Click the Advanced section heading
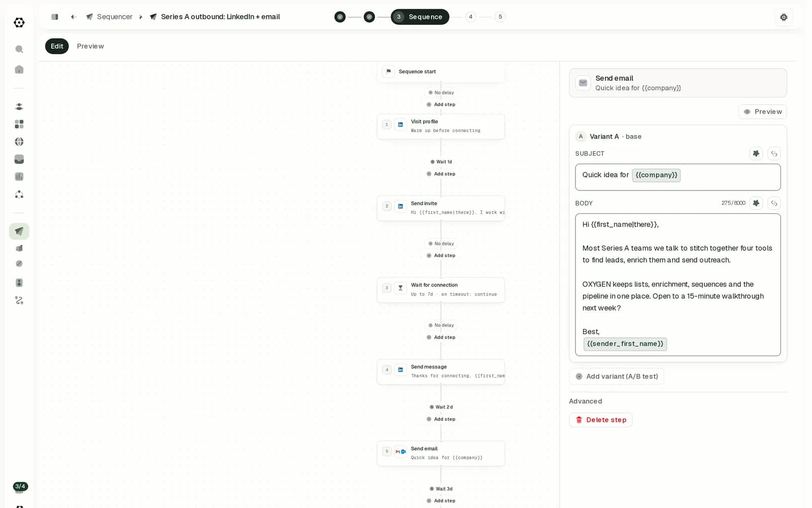Screen dimensions: 812x508 pyautogui.click(x=586, y=401)
